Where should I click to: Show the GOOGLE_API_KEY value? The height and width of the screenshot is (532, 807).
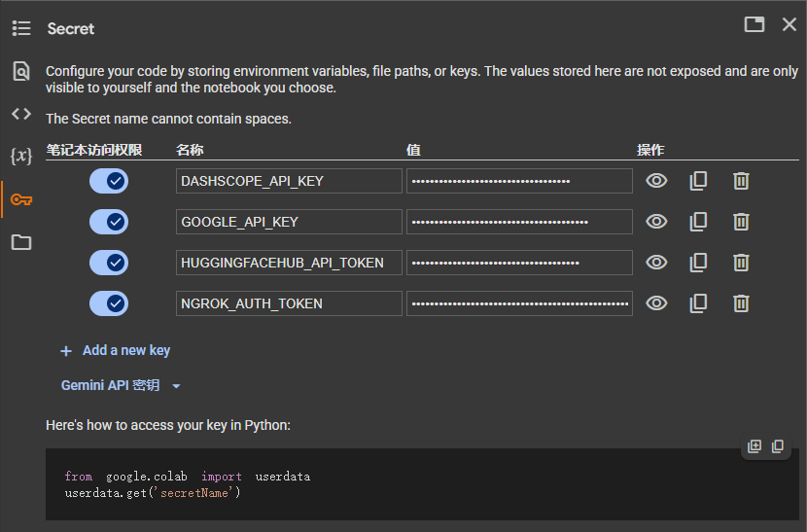click(x=656, y=222)
